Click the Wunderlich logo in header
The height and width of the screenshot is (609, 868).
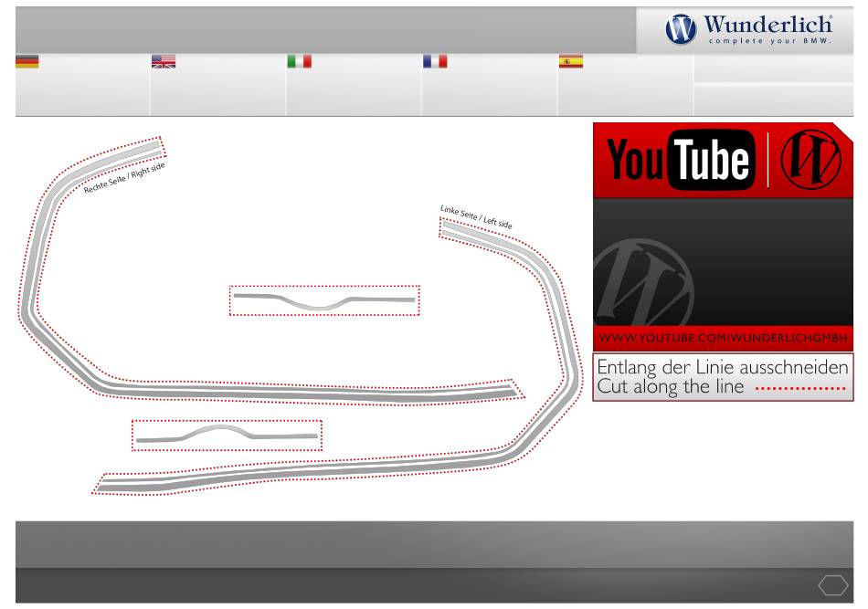[x=748, y=29]
